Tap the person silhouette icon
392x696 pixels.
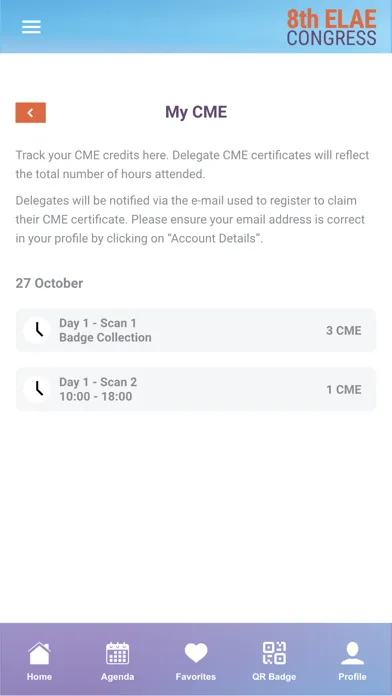352,653
